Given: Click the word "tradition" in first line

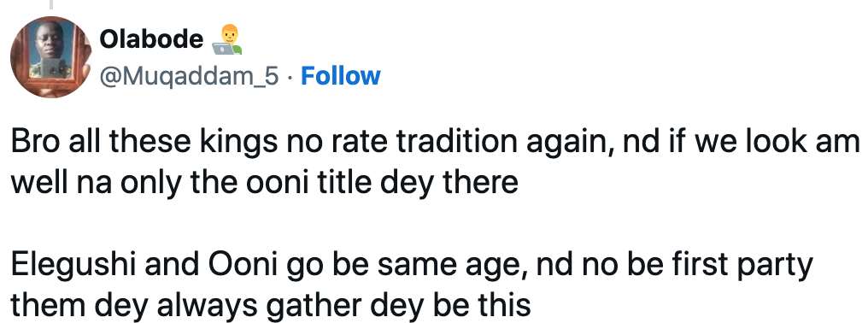Looking at the screenshot, I should pos(444,143).
